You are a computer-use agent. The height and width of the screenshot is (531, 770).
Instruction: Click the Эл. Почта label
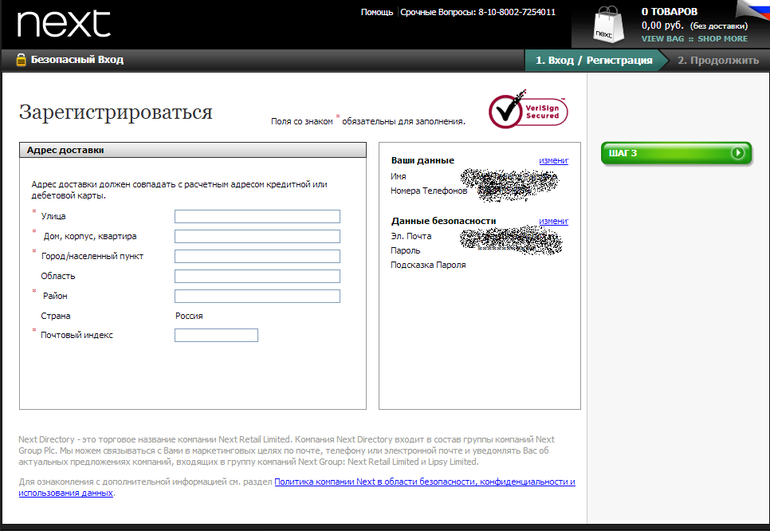(411, 236)
